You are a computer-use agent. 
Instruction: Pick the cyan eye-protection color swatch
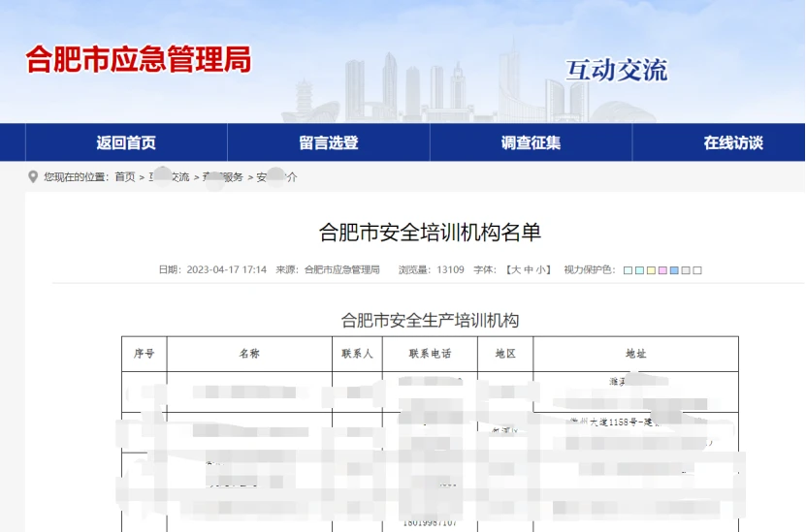[x=639, y=270]
